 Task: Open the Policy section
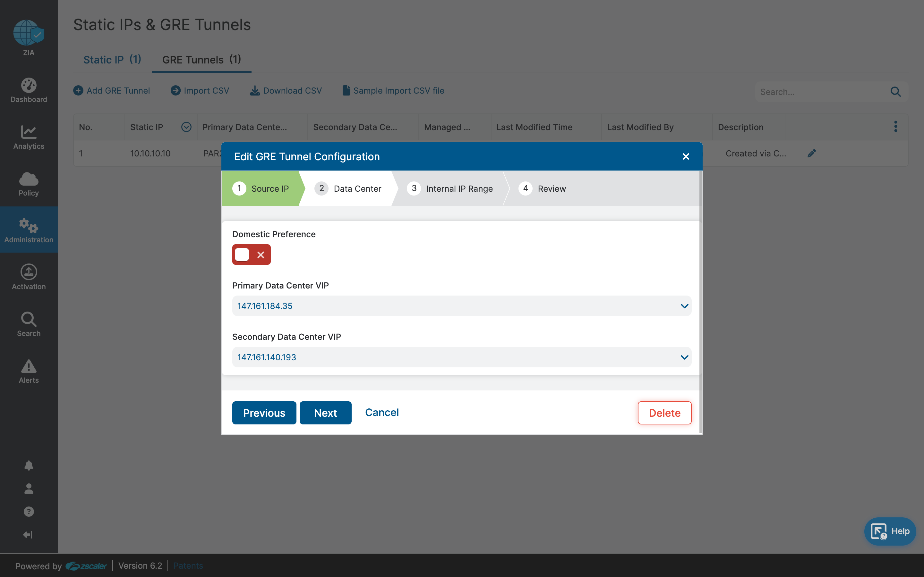(29, 184)
